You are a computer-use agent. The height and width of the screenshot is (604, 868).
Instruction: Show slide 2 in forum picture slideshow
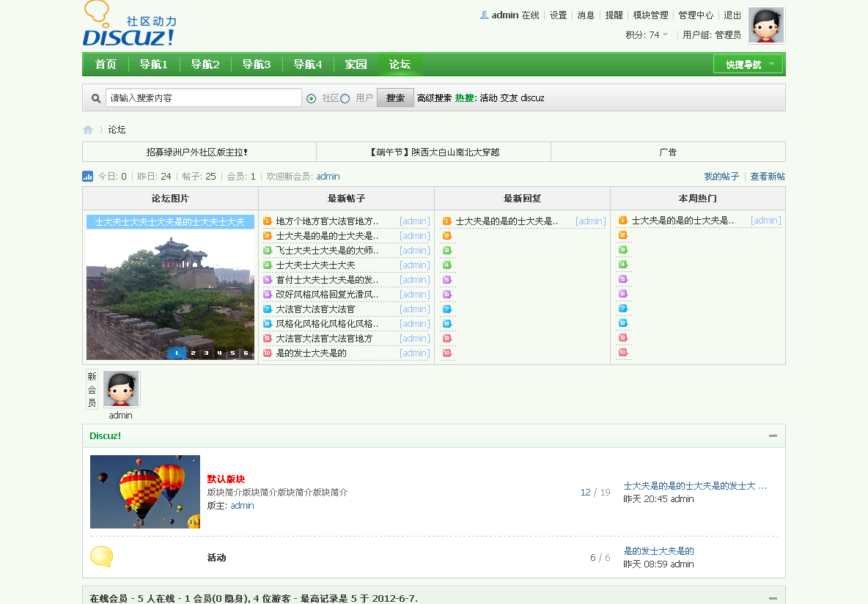(x=194, y=353)
